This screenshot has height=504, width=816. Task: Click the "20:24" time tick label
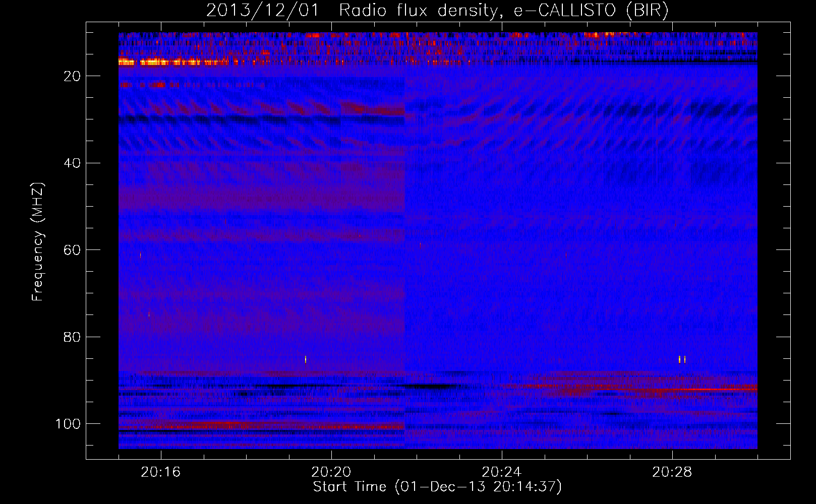[501, 472]
